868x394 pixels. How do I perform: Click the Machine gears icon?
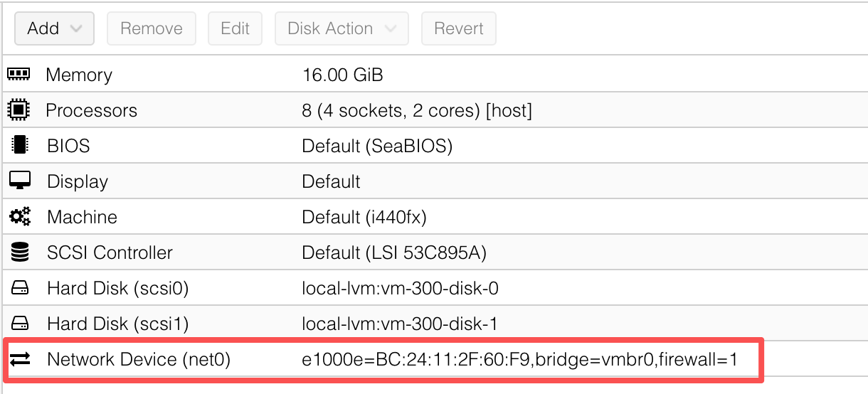point(19,216)
